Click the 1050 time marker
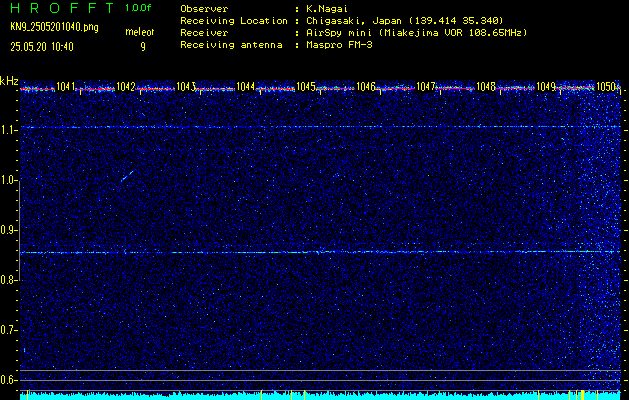 coord(606,86)
